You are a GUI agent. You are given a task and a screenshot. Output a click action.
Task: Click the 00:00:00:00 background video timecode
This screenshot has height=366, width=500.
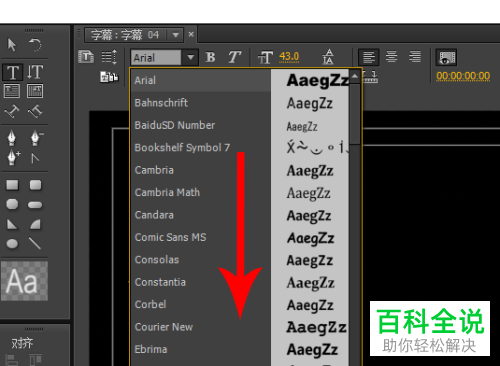point(463,76)
